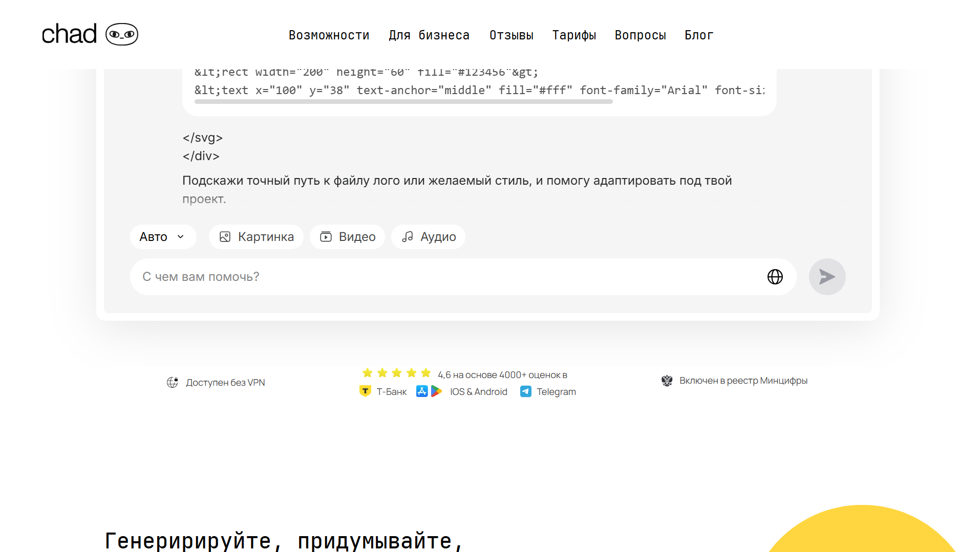The width and height of the screenshot is (980, 552).
Task: Select the Аудио generation mode
Action: coord(428,237)
